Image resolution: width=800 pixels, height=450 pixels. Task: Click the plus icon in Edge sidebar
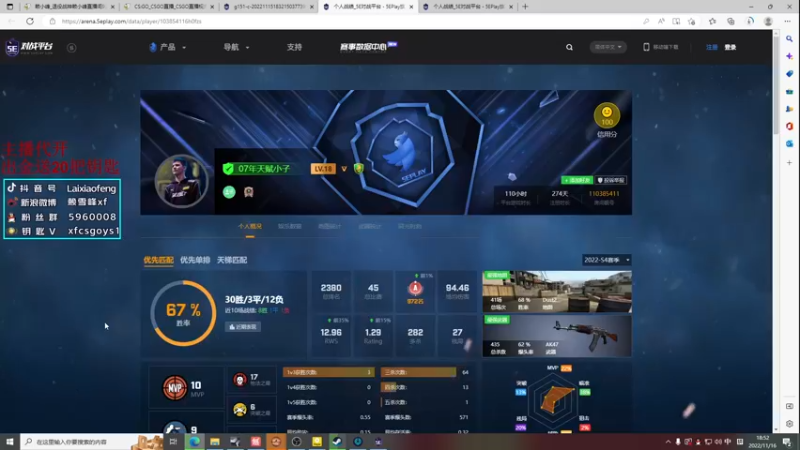click(789, 163)
